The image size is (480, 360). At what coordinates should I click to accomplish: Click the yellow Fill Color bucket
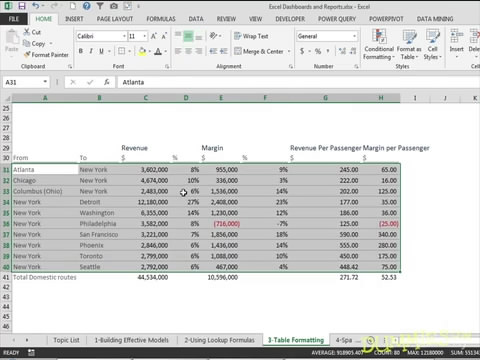[142, 51]
